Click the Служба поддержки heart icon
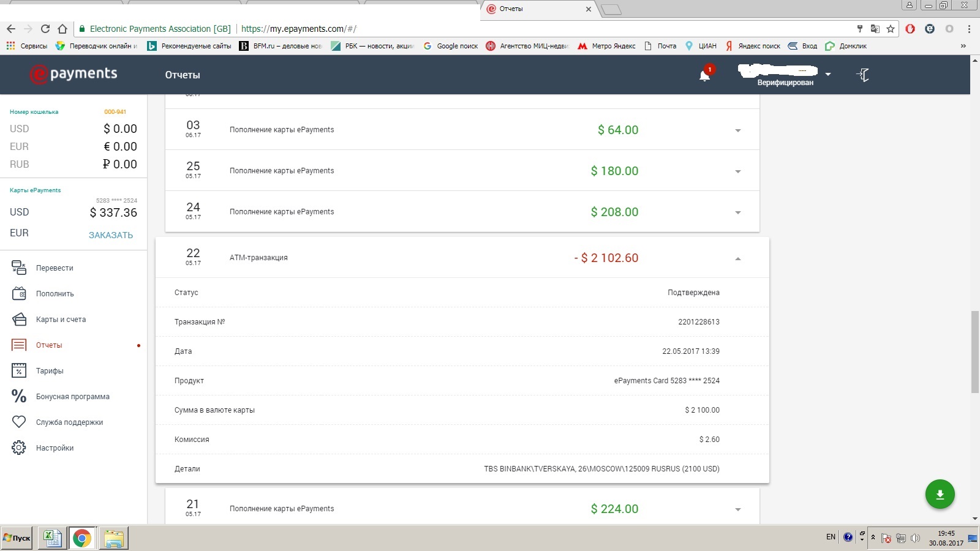The height and width of the screenshot is (551, 980). click(19, 422)
